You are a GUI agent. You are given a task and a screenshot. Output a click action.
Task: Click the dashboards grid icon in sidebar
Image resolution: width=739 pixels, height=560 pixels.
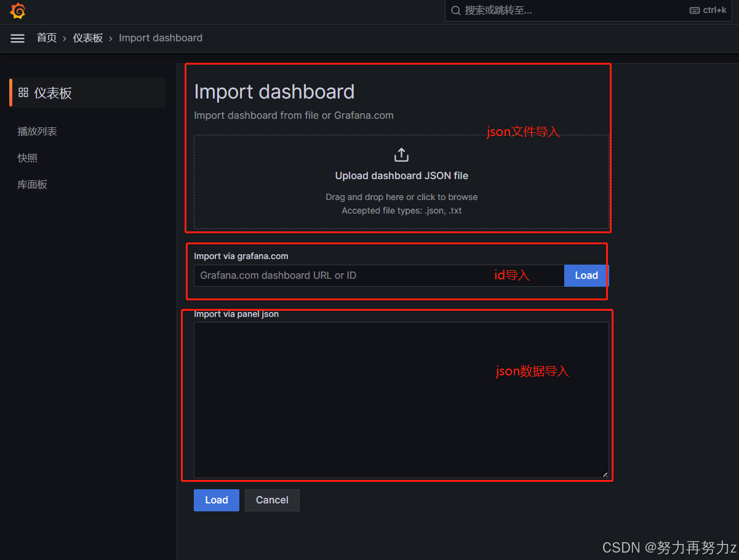click(23, 93)
